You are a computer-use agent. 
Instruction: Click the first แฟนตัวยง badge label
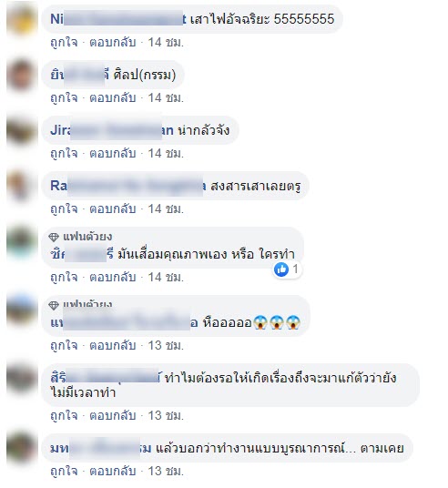tap(87, 237)
